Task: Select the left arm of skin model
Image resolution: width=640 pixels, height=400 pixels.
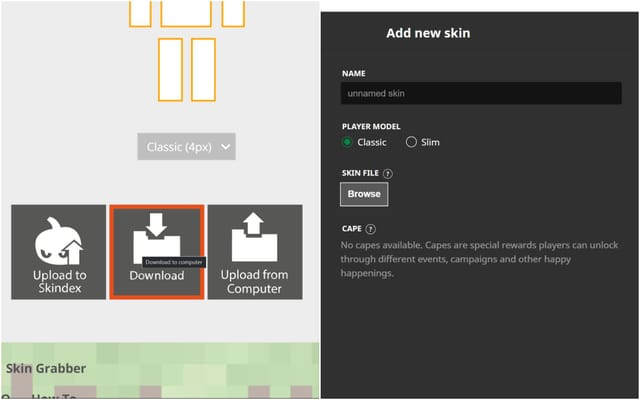Action: pos(140,12)
